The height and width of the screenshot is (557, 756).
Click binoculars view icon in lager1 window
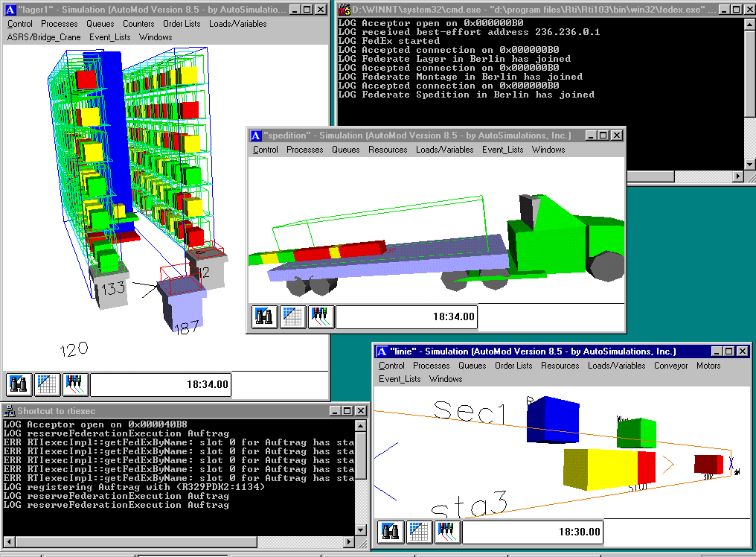[19, 384]
